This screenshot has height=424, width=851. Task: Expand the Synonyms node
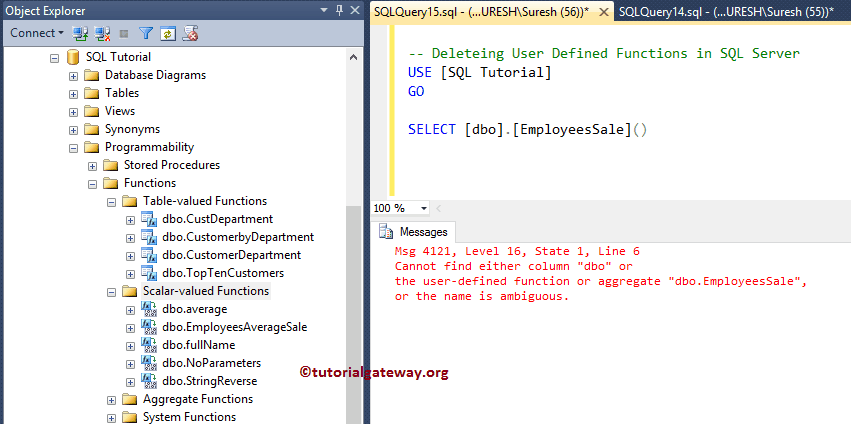73,130
